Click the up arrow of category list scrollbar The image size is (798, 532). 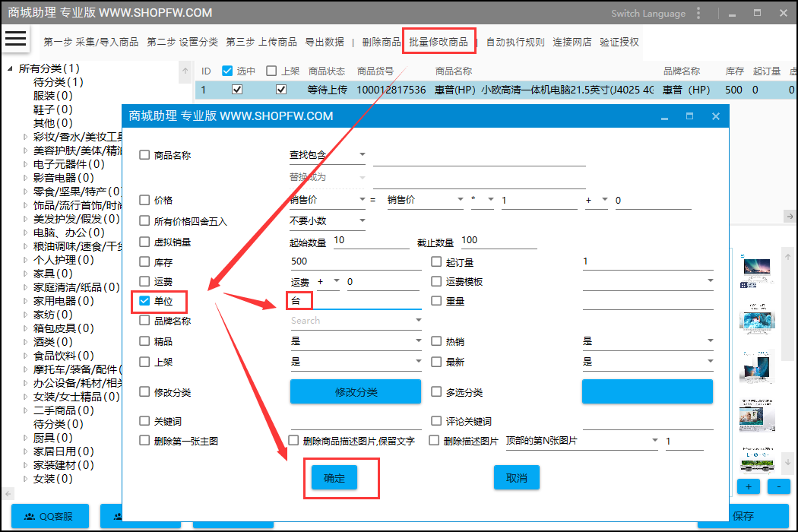(185, 71)
